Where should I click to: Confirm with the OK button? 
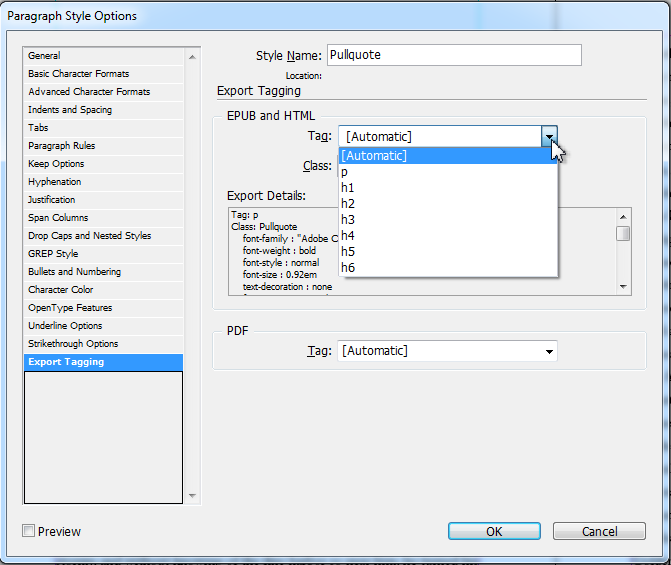(x=494, y=531)
